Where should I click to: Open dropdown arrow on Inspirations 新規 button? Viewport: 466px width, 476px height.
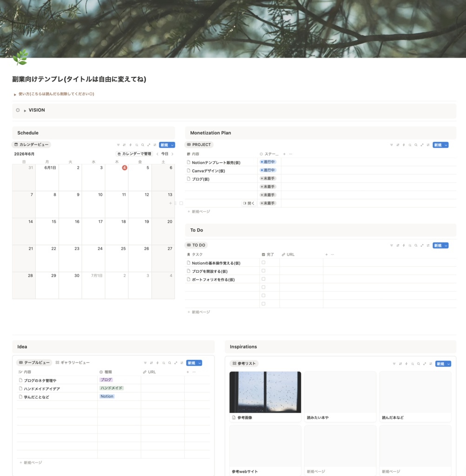(449, 364)
